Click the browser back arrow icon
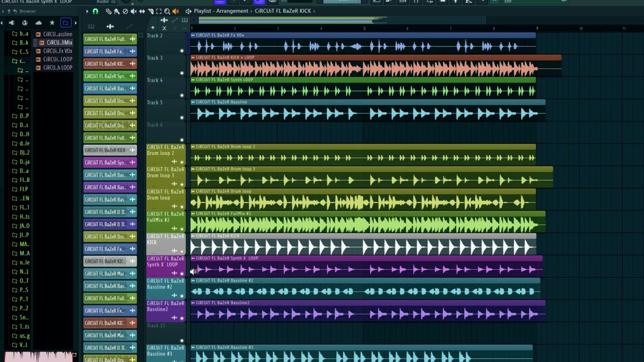 pyautogui.click(x=15, y=11)
